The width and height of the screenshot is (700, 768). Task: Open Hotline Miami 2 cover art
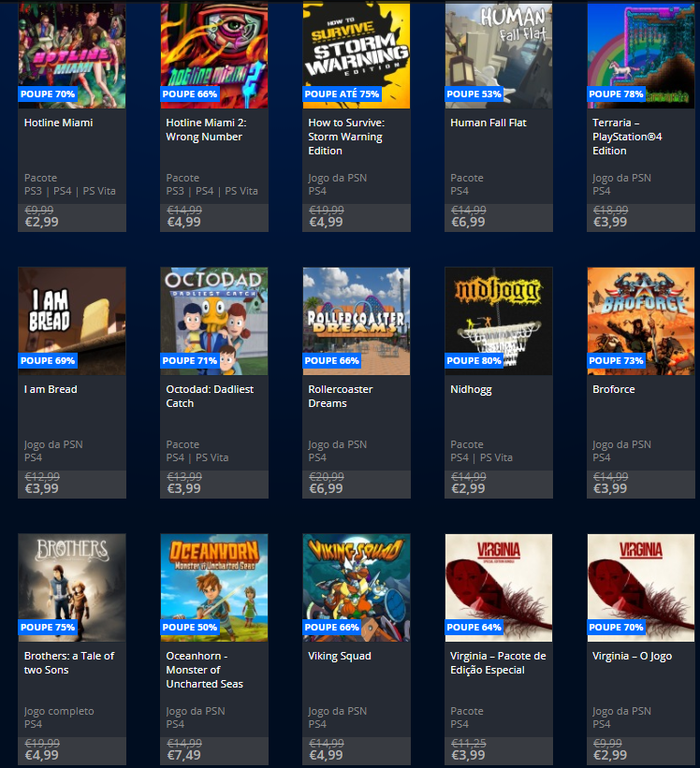coord(214,55)
